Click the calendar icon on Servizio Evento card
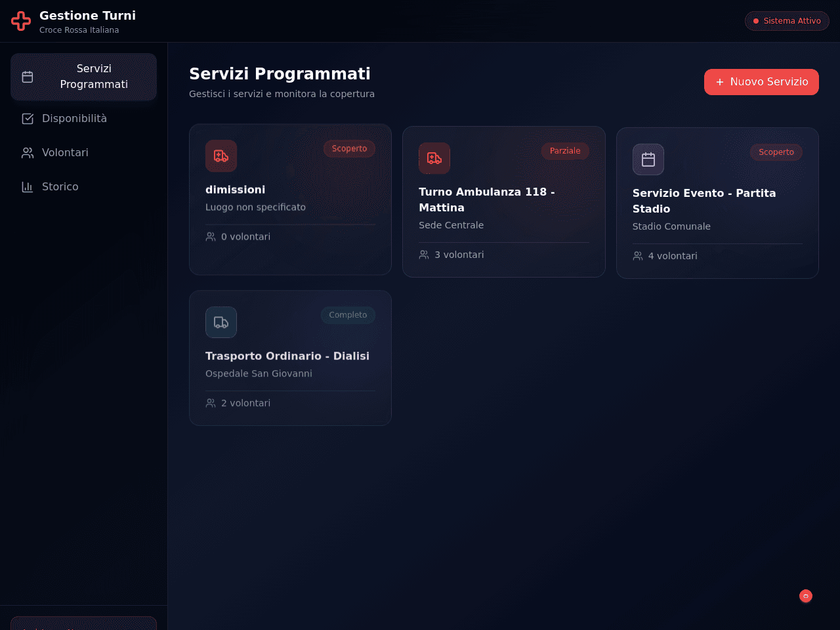Screen dimensions: 840x630 tap(648, 159)
